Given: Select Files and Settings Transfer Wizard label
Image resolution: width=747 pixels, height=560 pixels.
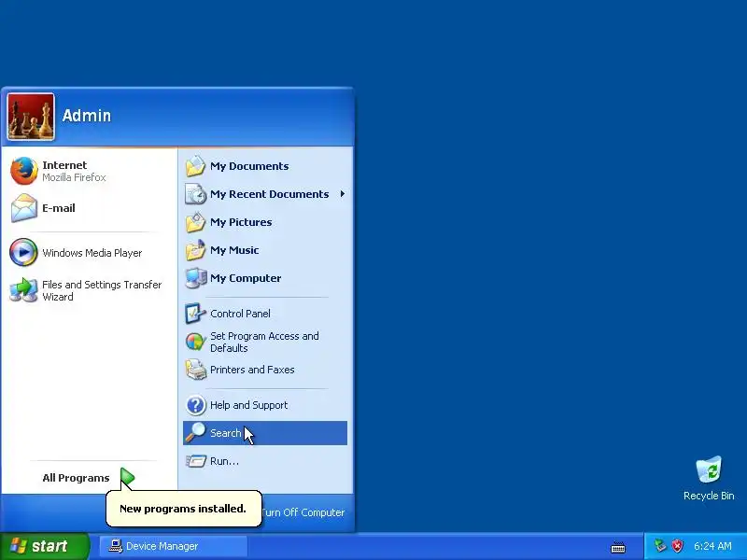Looking at the screenshot, I should click(102, 290).
